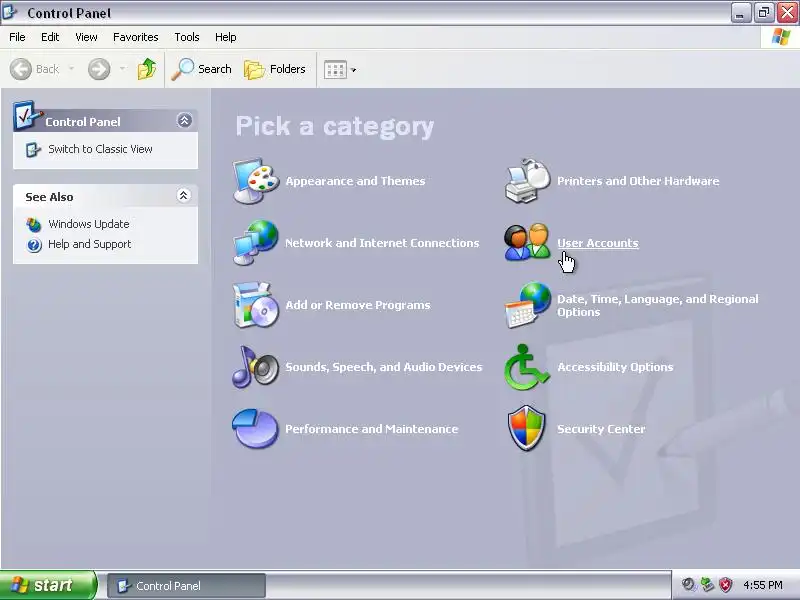
Task: Click the Switch to Classic View link
Action: (x=100, y=149)
